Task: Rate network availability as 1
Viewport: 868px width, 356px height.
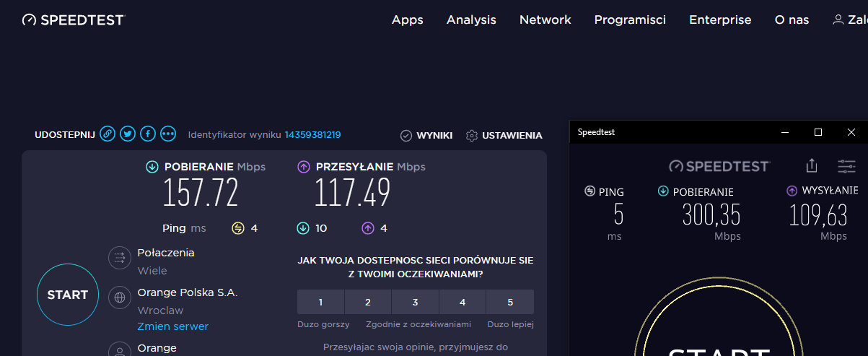Action: [320, 302]
